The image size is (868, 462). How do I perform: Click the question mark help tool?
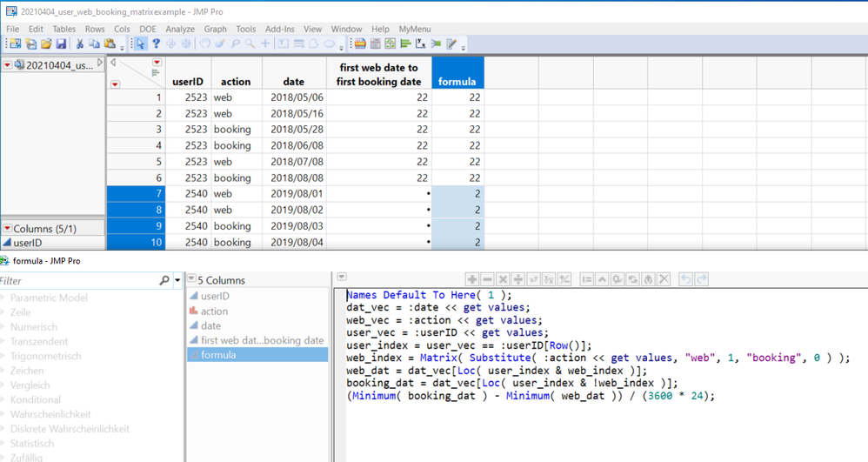156,44
